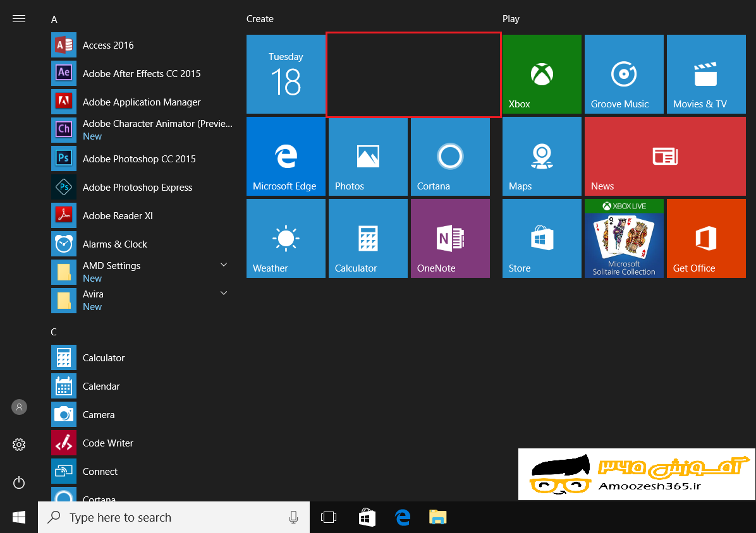This screenshot has height=533, width=756.
Task: Open the Store tile
Action: click(x=542, y=238)
